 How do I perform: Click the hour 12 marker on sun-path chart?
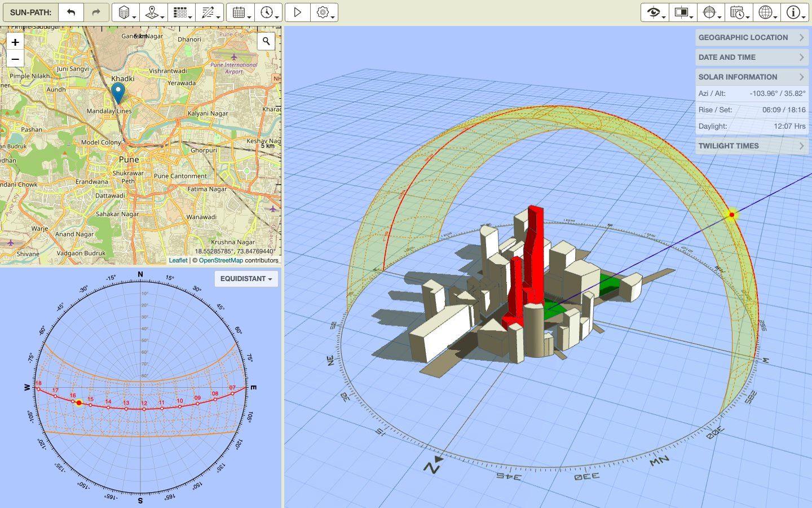click(x=144, y=409)
